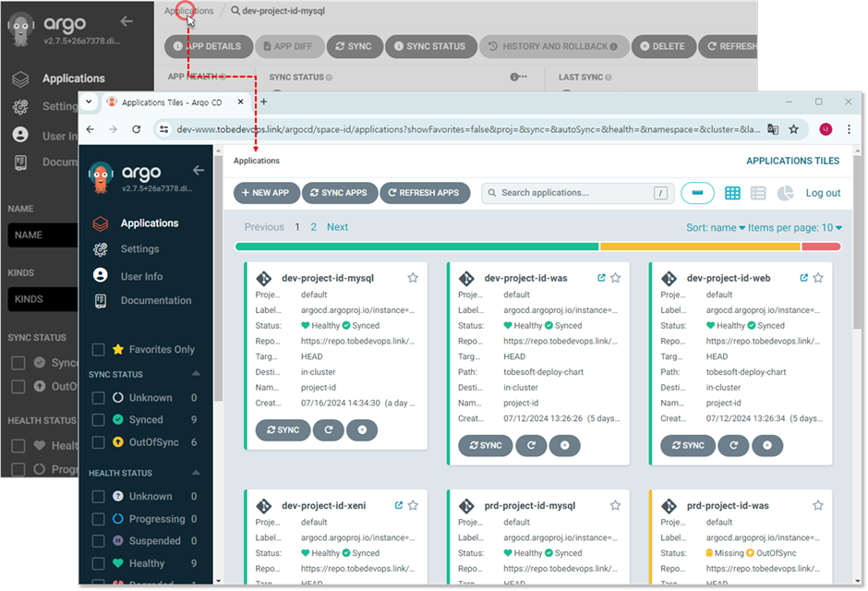The image size is (868, 591).
Task: Click the SYNC APPS button
Action: click(339, 193)
